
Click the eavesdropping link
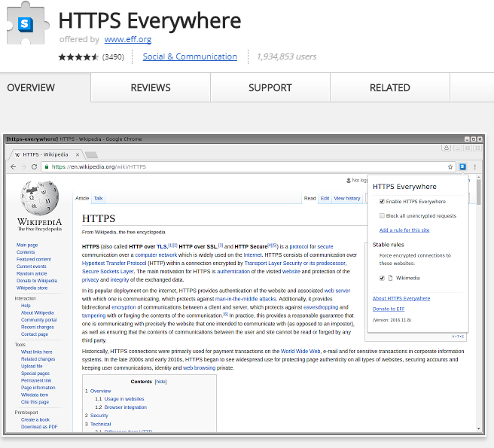pos(321,307)
